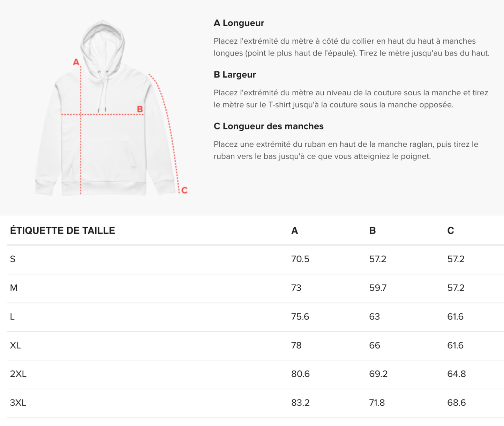Select the M size row label
This screenshot has height=426, width=504.
tap(14, 288)
